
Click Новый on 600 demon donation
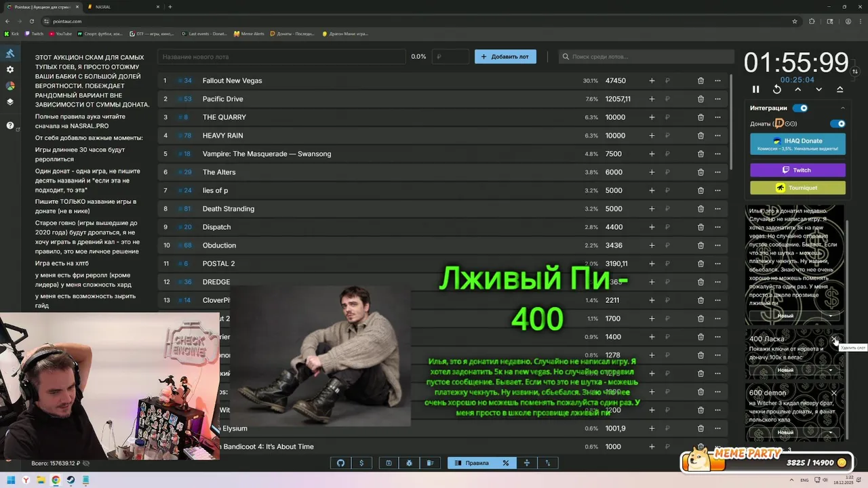tap(785, 432)
